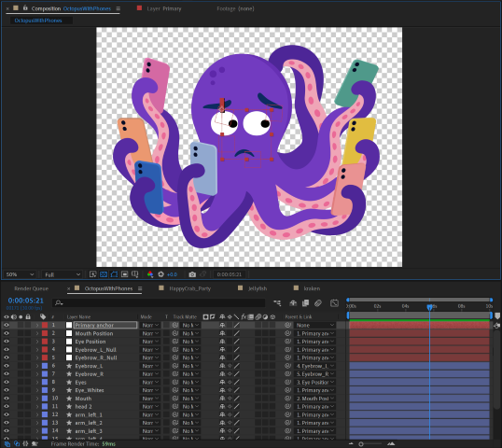Click parent pick whip for Mouth Position
The height and width of the screenshot is (448, 502).
pyautogui.click(x=287, y=333)
